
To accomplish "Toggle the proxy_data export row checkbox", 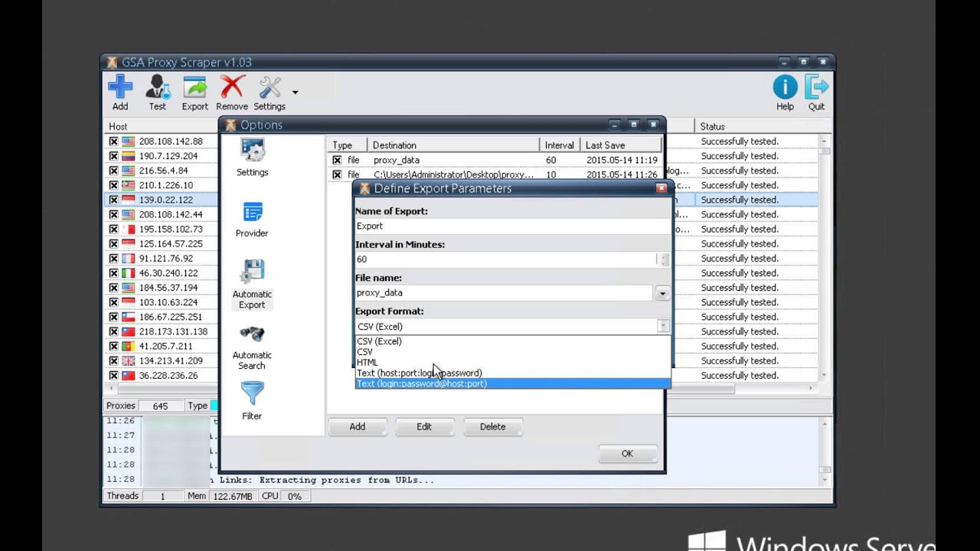I will [x=337, y=160].
